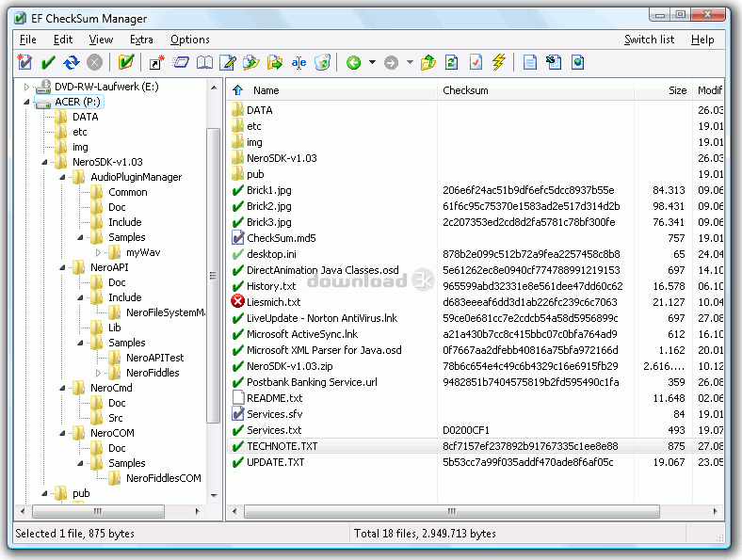Click the green back arrow icon

pyautogui.click(x=353, y=62)
